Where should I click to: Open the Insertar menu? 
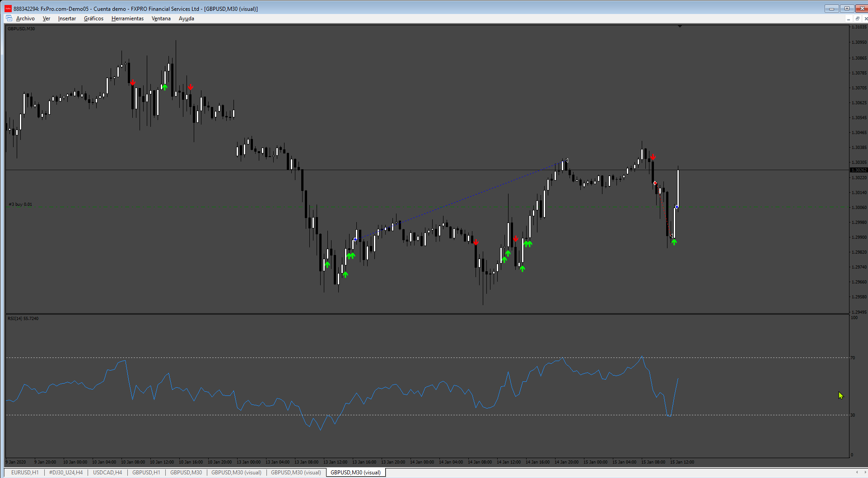[67, 19]
